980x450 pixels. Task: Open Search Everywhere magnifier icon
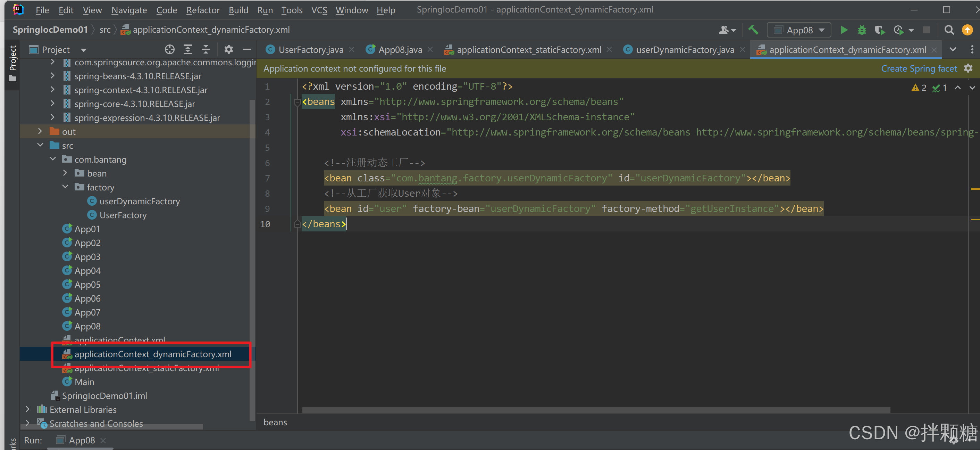click(x=949, y=30)
